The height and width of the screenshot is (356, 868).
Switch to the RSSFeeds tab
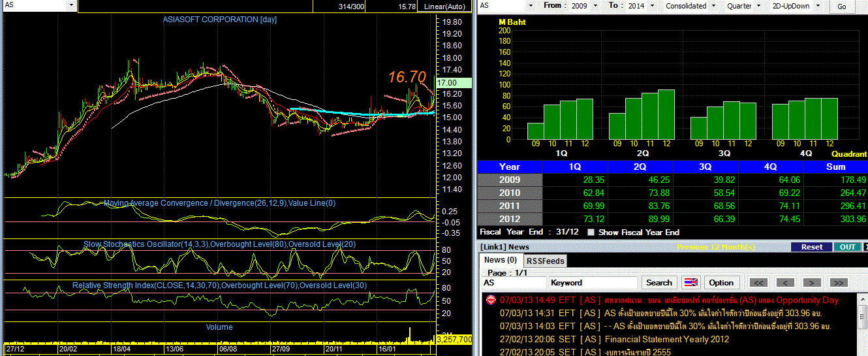point(545,261)
